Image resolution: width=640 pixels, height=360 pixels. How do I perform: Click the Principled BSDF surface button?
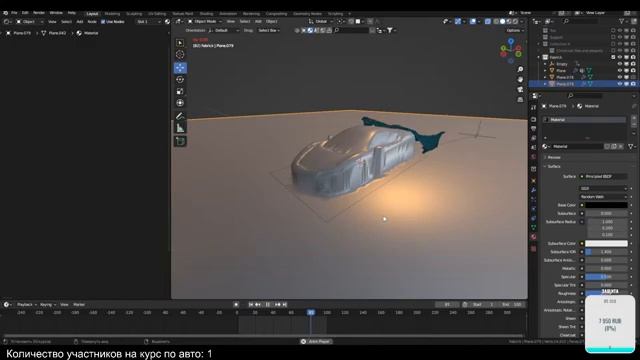(603, 176)
